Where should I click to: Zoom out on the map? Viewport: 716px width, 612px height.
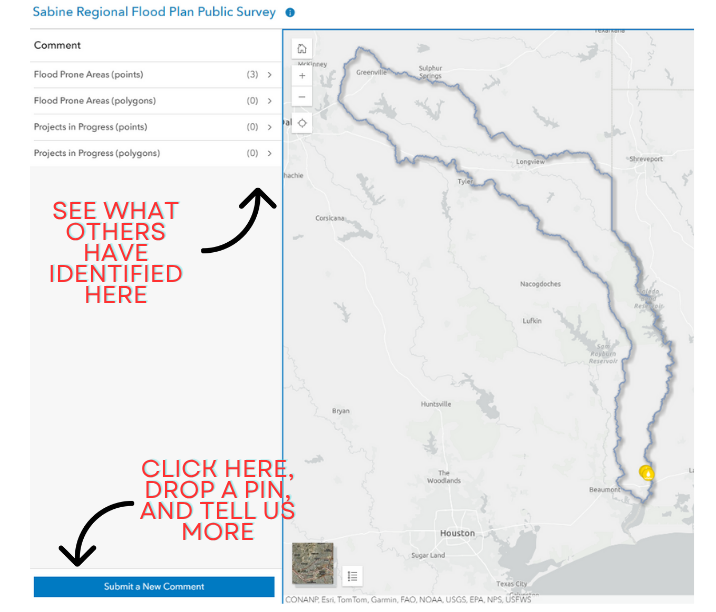click(302, 97)
